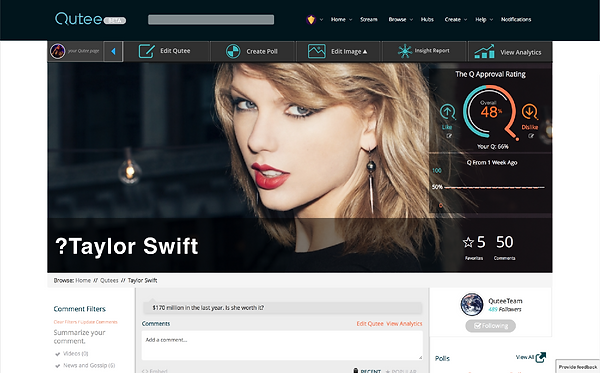Click the View All polls link
The width and height of the screenshot is (600, 373).
[x=525, y=357]
